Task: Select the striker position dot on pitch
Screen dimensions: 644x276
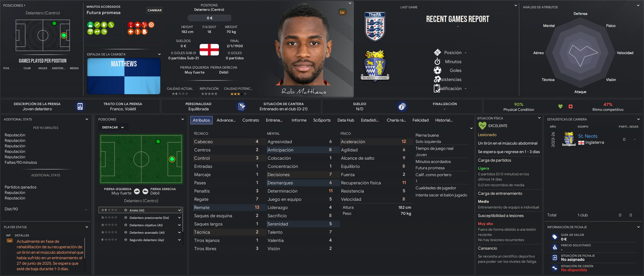Action: 172,159
